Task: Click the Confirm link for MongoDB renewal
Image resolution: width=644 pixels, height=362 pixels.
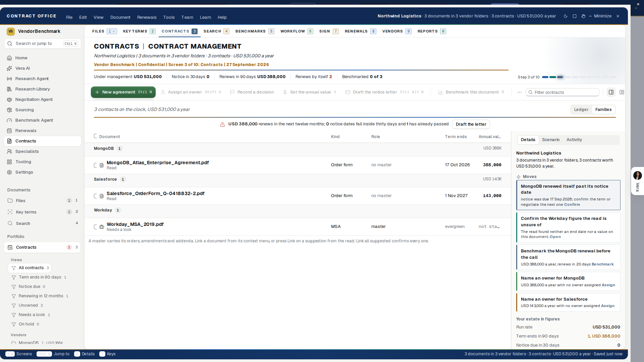Action: 572,204
